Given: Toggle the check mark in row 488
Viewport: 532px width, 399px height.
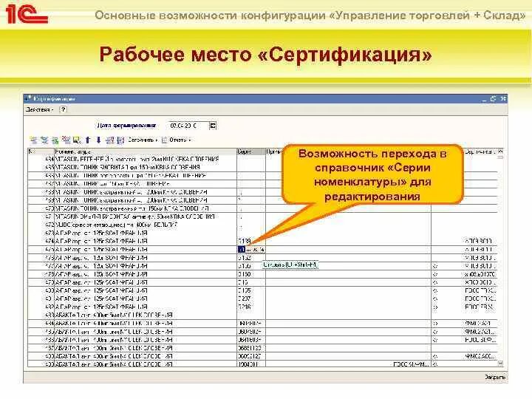Looking at the screenshot, I should [x=436, y=356].
